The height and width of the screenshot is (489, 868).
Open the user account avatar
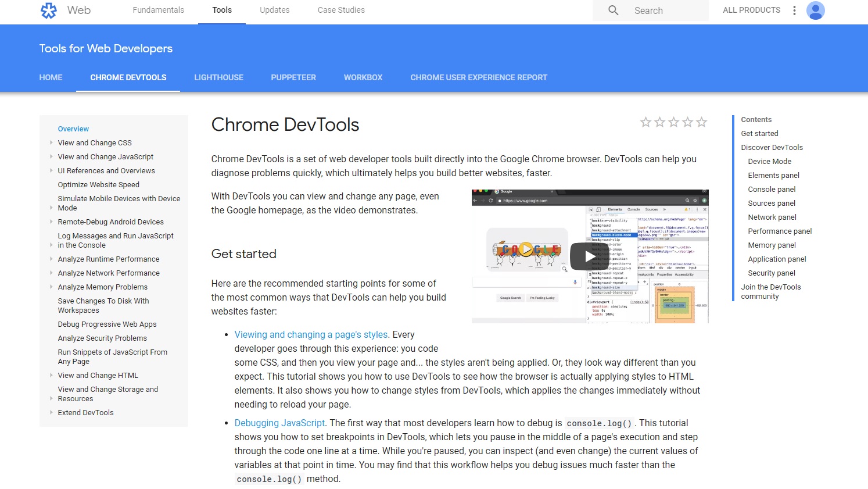(816, 10)
